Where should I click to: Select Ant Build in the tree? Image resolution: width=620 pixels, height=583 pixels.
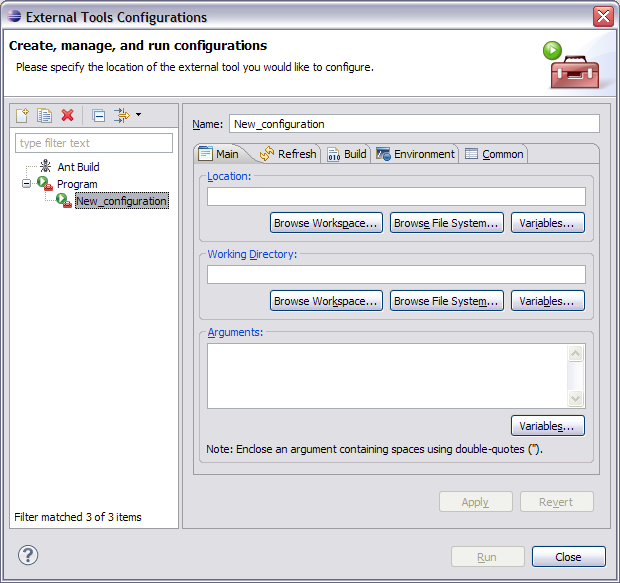pyautogui.click(x=78, y=167)
